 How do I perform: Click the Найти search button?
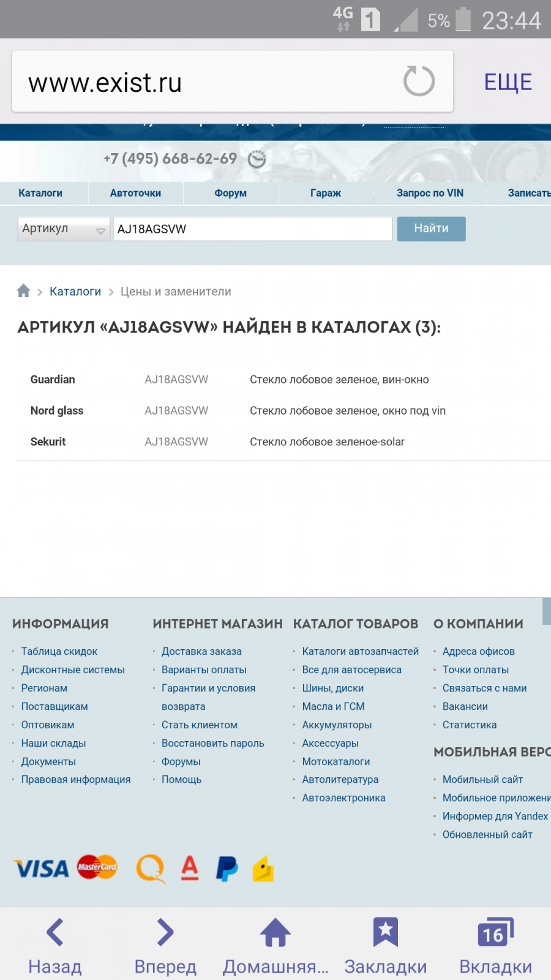click(x=431, y=228)
